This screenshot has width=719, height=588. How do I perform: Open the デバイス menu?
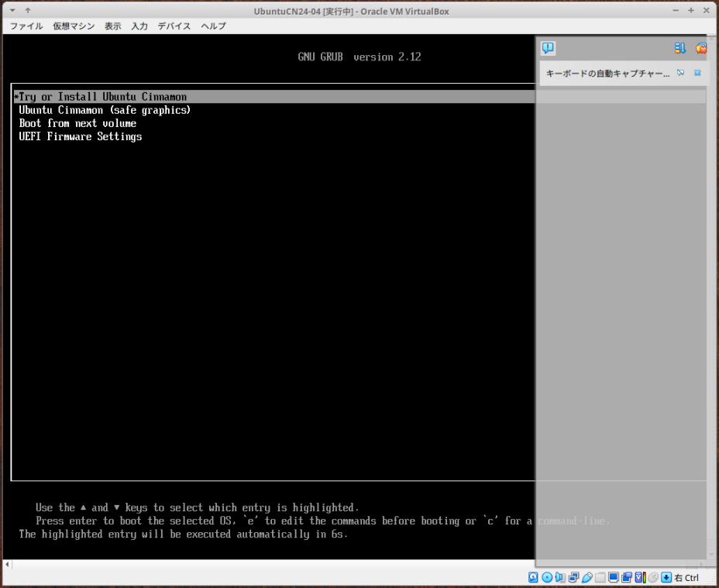coord(174,26)
